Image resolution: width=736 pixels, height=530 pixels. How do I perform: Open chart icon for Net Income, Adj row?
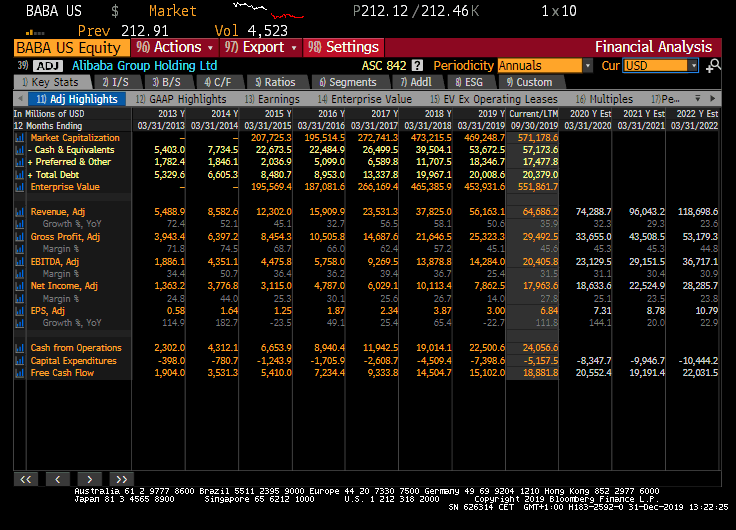click(20, 286)
